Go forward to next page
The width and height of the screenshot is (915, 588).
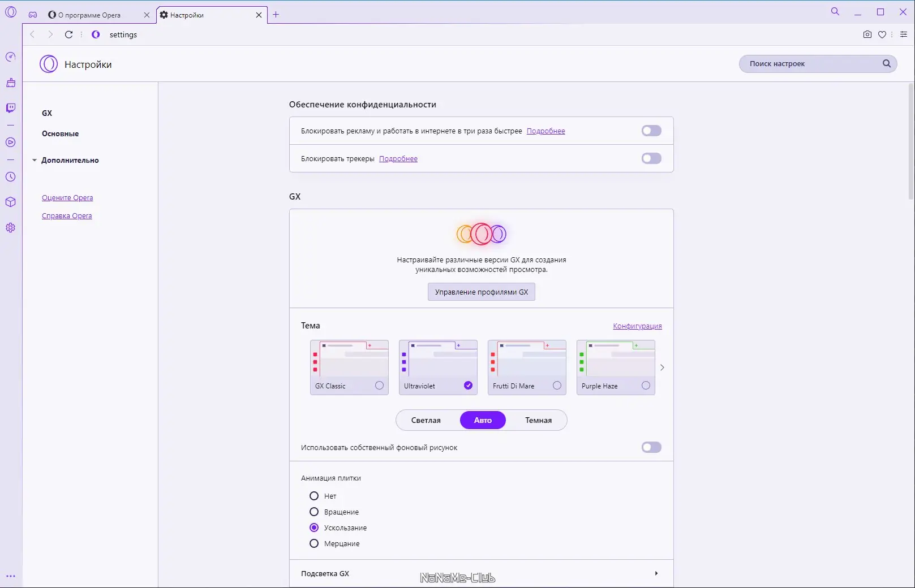coord(50,34)
